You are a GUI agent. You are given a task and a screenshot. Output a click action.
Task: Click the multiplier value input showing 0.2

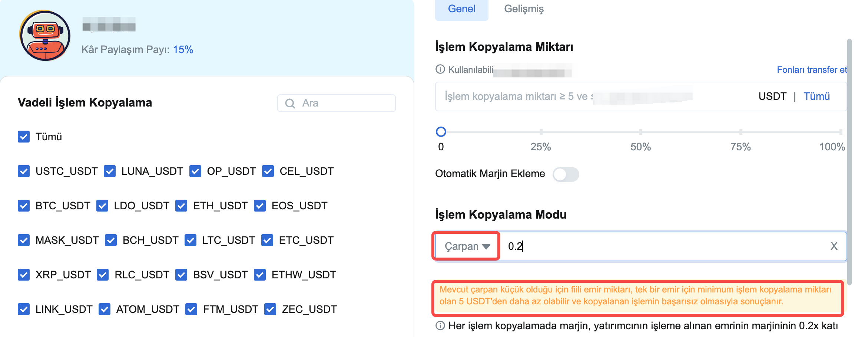663,246
